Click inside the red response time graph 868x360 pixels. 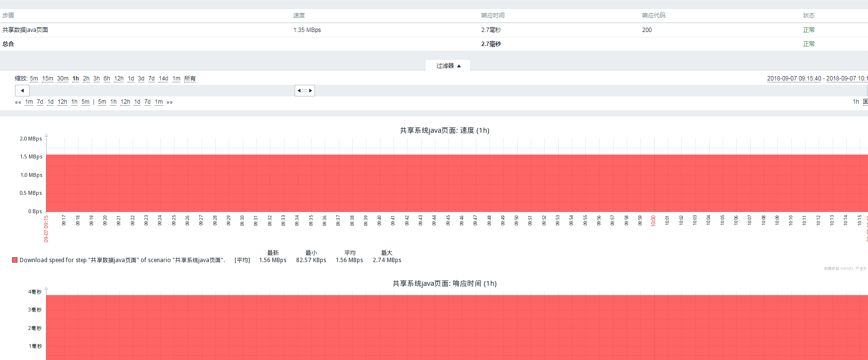coord(457,328)
